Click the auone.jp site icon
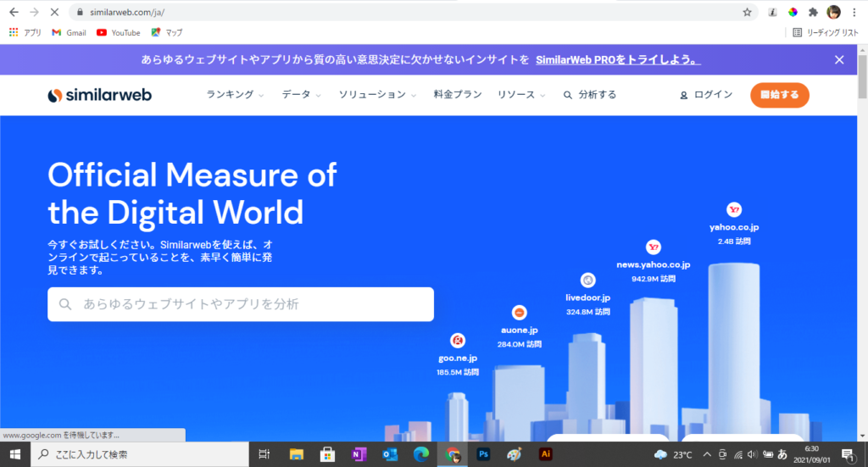868x467 pixels. pos(520,313)
